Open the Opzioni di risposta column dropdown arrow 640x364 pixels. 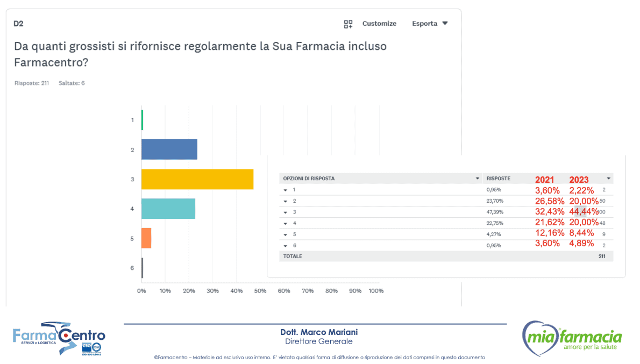click(x=477, y=179)
